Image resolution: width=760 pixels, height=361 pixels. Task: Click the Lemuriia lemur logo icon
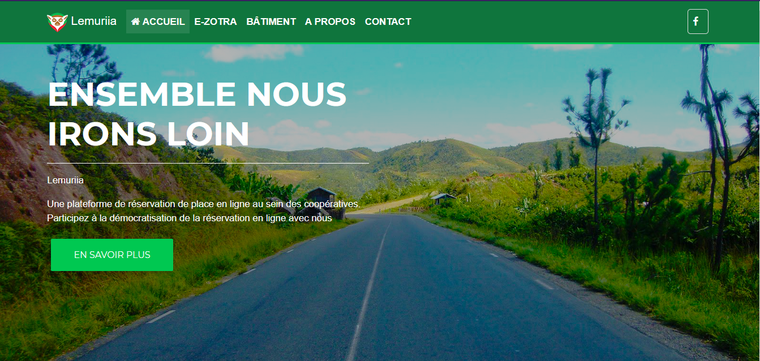[57, 22]
